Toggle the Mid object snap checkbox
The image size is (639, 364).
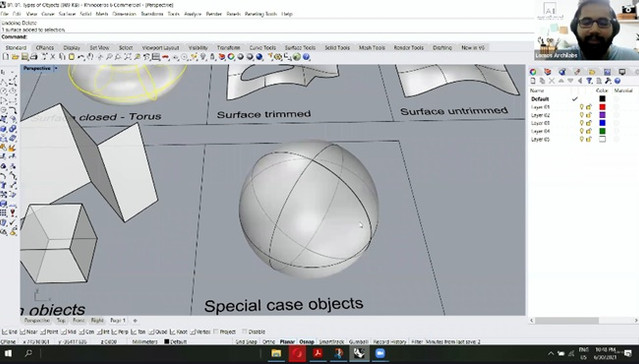64,332
